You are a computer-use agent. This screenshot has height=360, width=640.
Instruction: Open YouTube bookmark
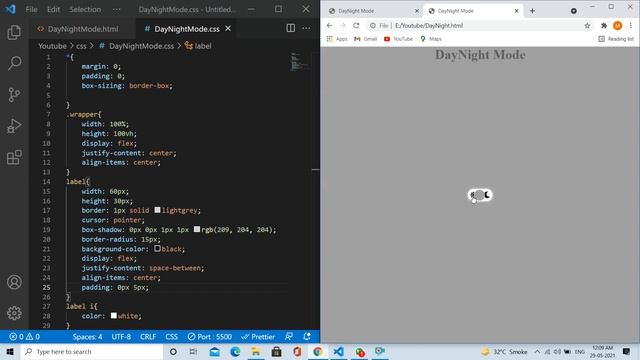coord(398,39)
